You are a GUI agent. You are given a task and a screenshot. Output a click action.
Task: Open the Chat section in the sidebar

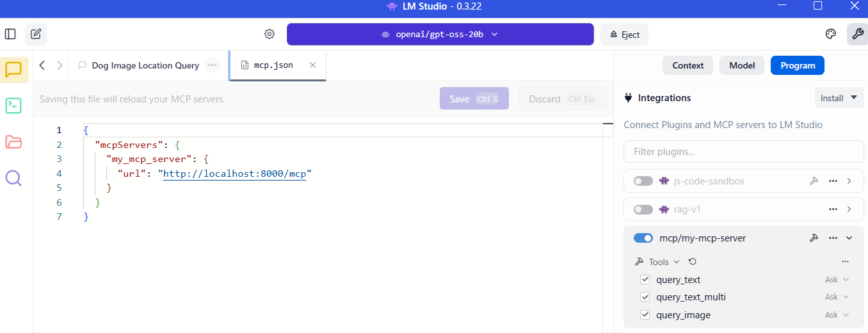[14, 70]
